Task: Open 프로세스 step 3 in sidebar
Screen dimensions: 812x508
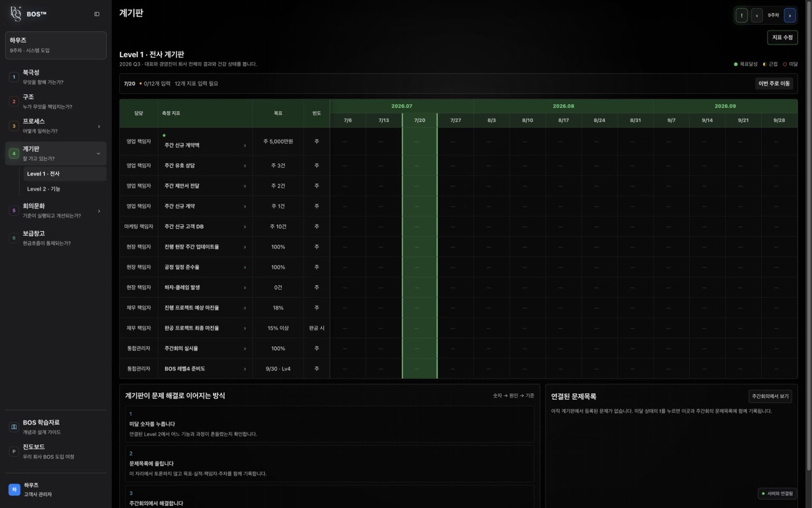Action: point(55,126)
